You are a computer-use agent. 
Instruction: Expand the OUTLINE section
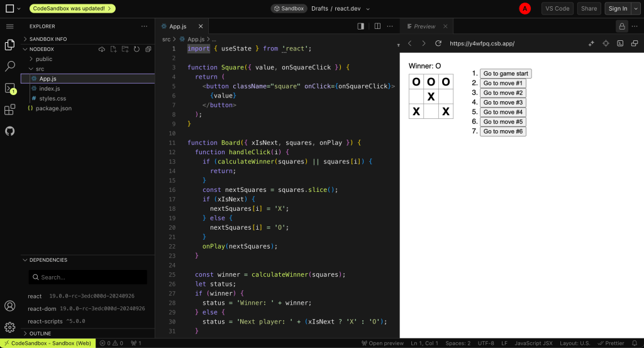pos(40,334)
